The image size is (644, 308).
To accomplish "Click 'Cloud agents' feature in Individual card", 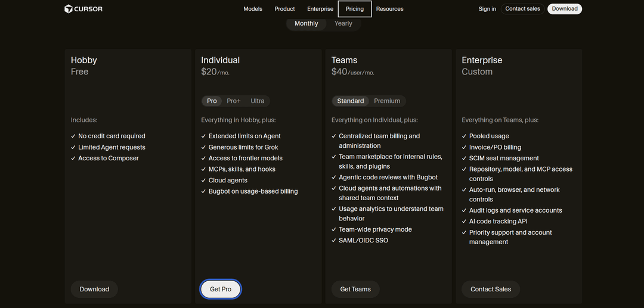I will point(228,181).
